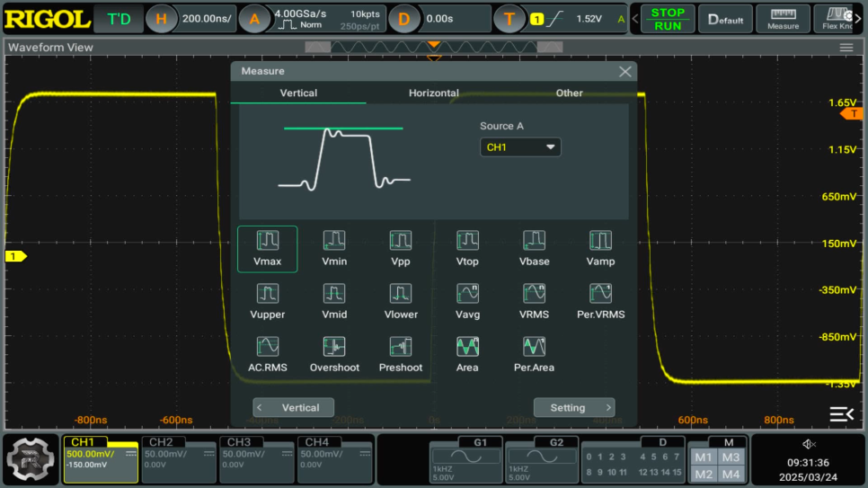Expand the collapsed result sidebar arrow

click(841, 413)
